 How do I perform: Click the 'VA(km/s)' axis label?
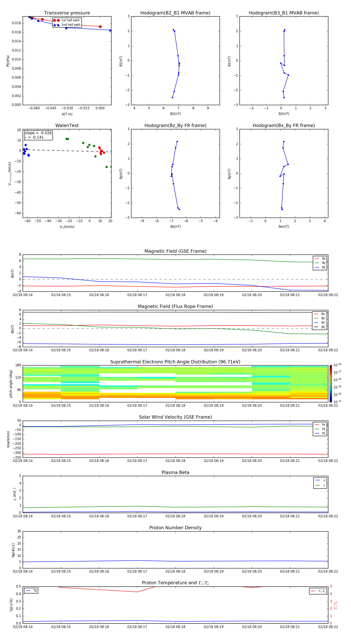coord(67,227)
